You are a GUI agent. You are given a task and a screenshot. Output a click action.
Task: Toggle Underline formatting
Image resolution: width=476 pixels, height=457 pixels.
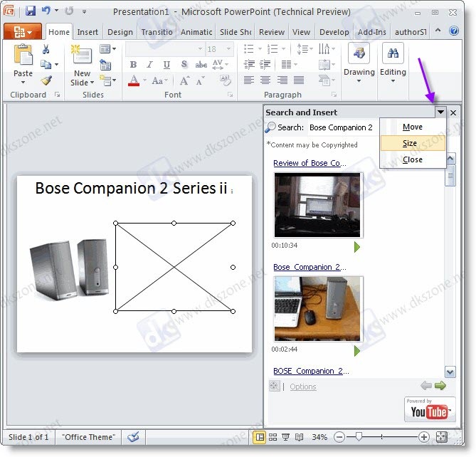point(166,64)
